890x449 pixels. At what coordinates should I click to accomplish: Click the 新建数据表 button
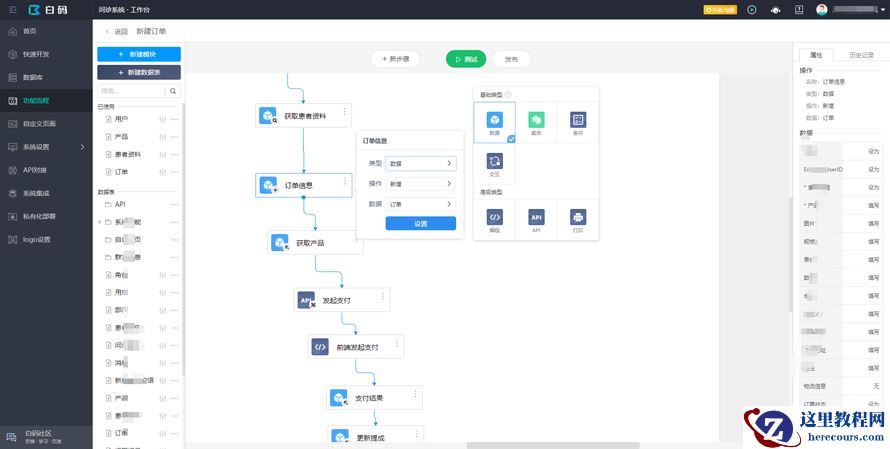[139, 73]
